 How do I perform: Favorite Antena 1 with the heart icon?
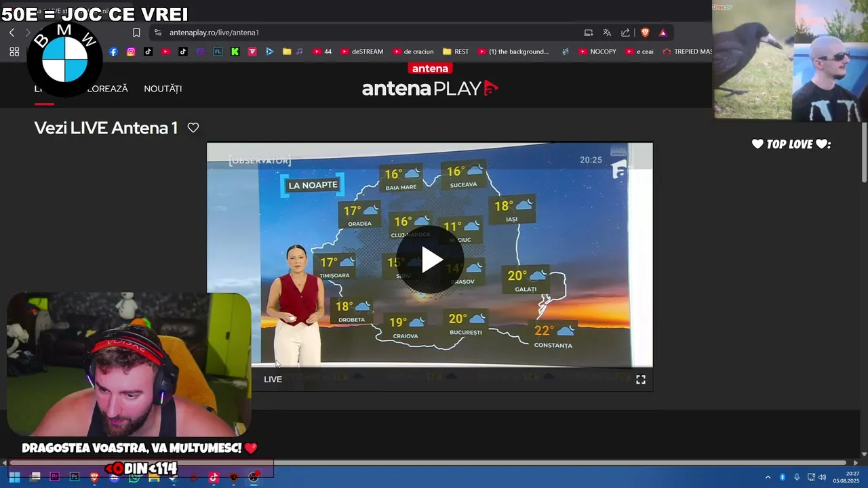click(193, 127)
